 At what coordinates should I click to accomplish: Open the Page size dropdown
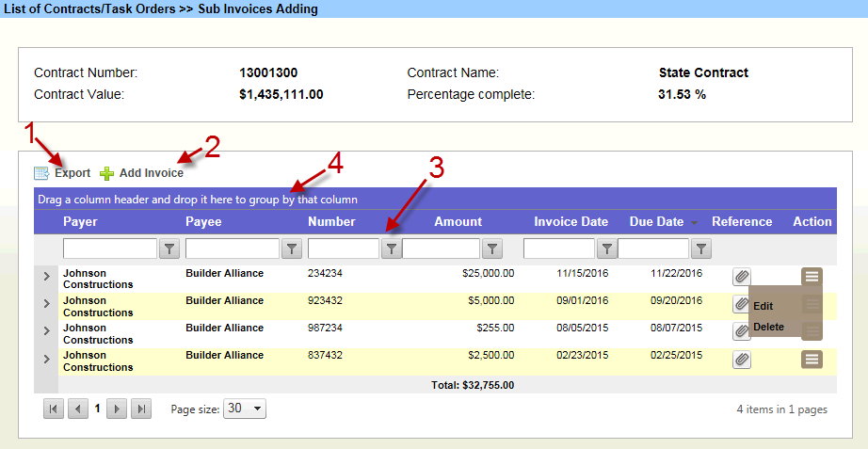(x=245, y=409)
